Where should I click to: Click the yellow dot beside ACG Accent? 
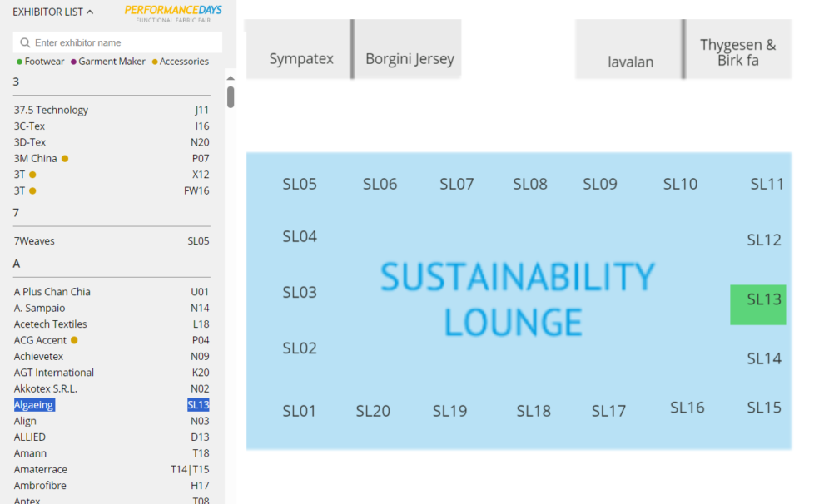point(74,340)
